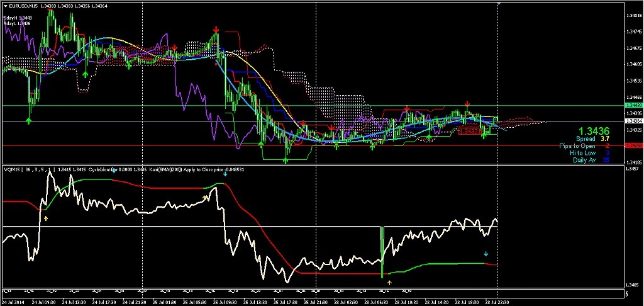
Task: Click the Spread 3.7 readout
Action: (592, 139)
